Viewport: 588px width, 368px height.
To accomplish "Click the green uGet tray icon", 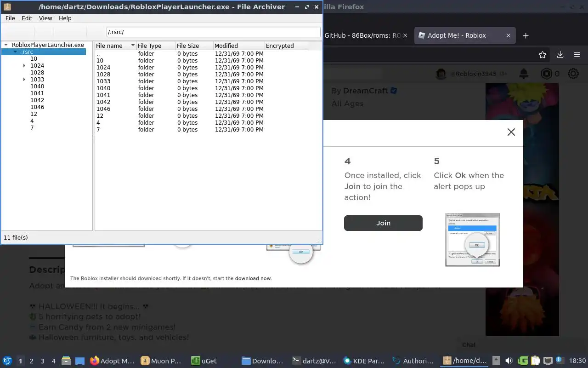I will 522,361.
